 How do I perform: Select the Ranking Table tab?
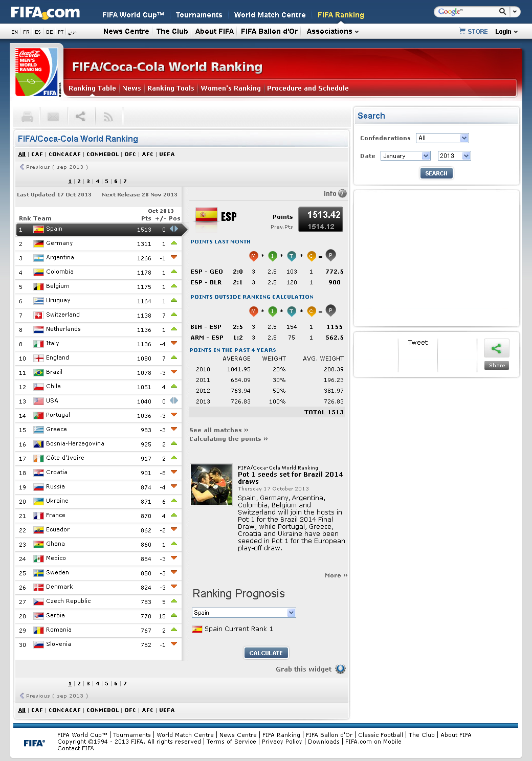tap(92, 88)
